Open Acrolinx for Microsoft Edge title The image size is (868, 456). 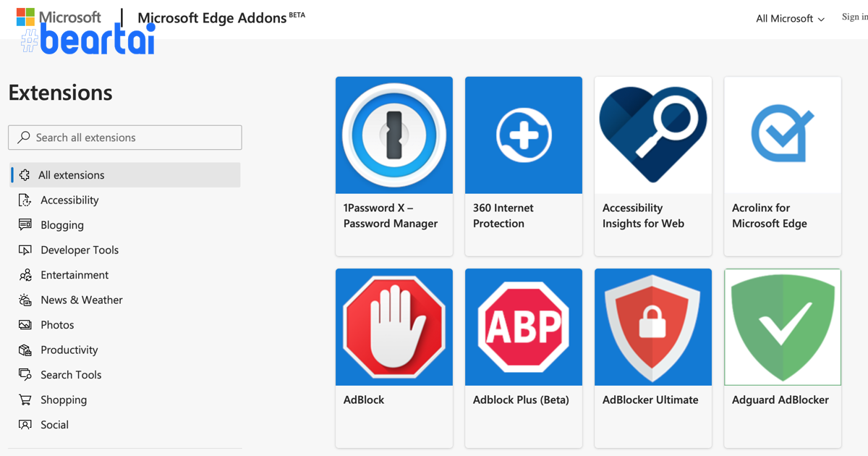tap(770, 216)
